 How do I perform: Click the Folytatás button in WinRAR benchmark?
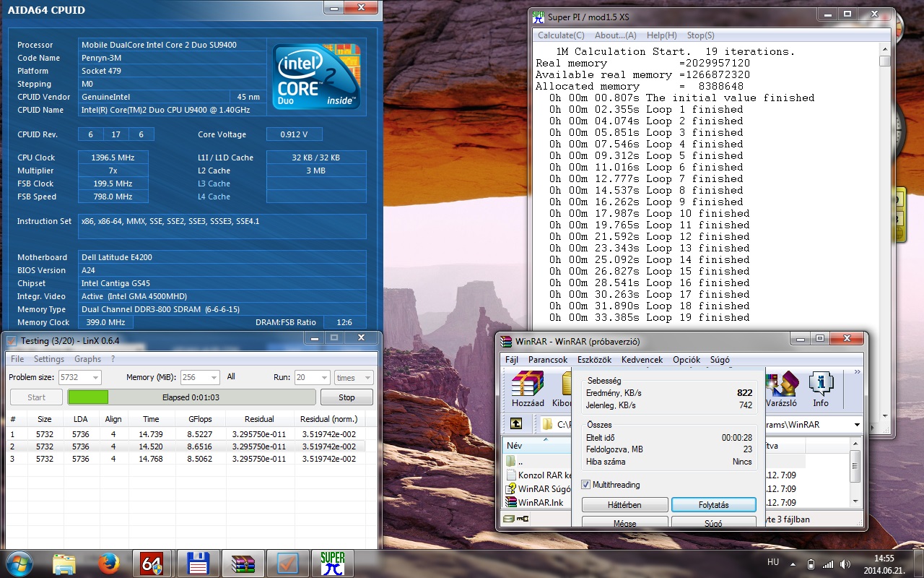pos(713,505)
